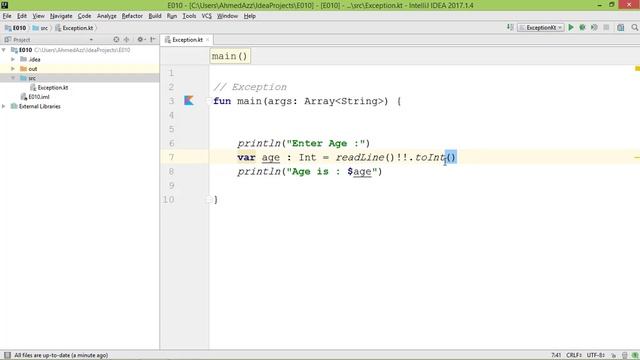Open Project panel gear settings icon

(140, 40)
